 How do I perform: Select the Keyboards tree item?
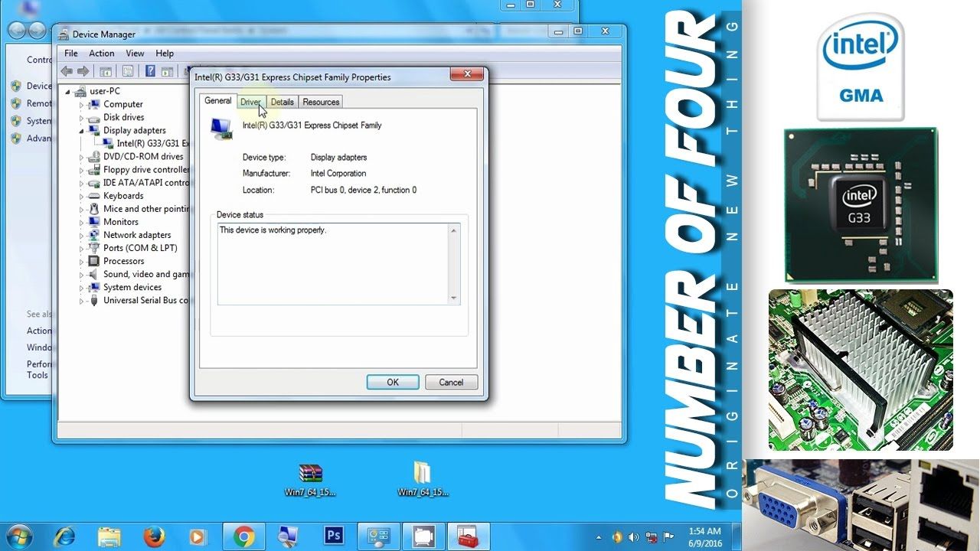click(123, 196)
